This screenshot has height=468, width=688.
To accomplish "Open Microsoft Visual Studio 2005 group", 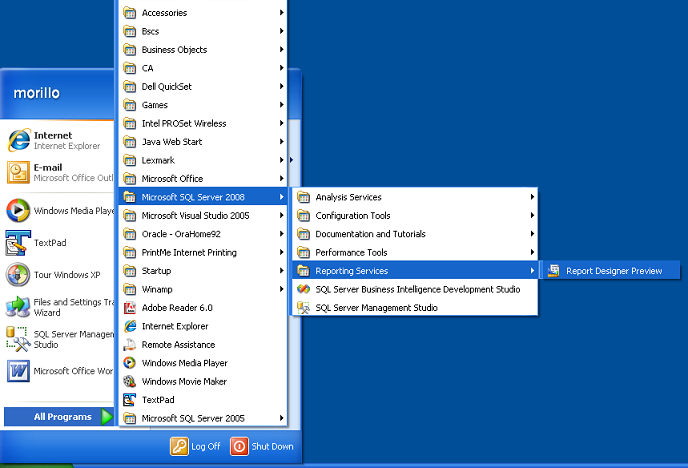I will point(203,215).
